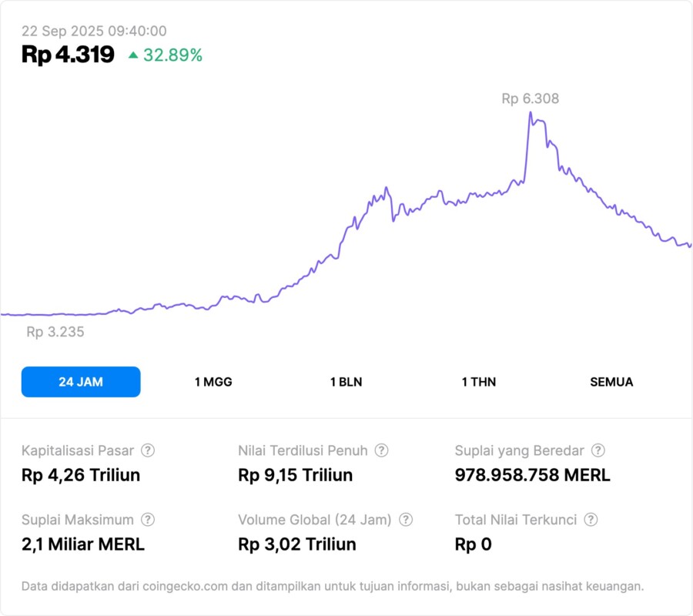The width and height of the screenshot is (693, 616).
Task: Select the SEMUA time range
Action: [x=611, y=382]
